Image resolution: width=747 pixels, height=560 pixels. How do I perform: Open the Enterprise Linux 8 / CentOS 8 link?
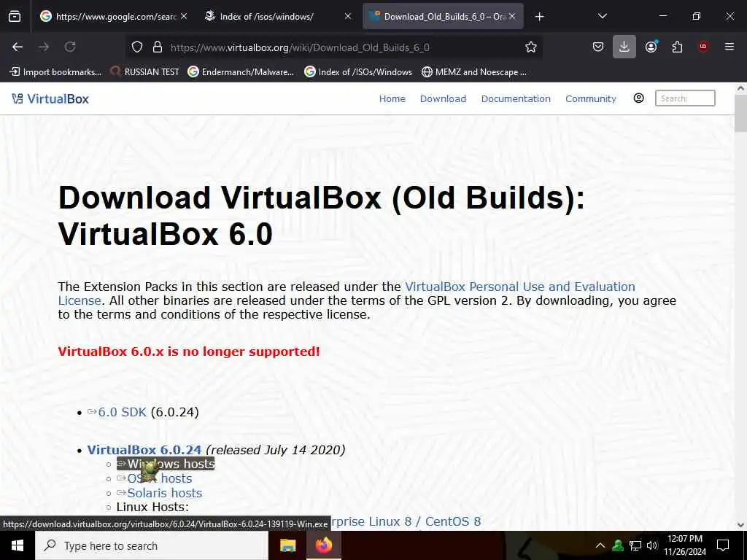[406, 522]
